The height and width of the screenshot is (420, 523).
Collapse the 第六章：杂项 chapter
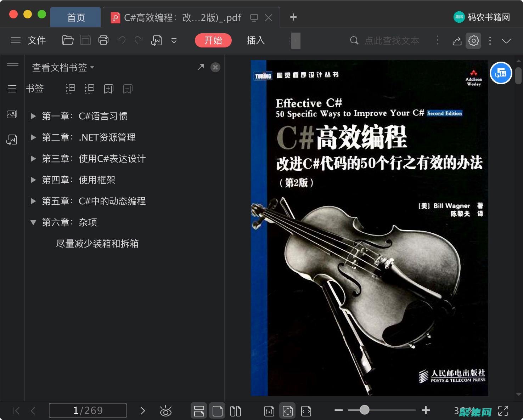tap(33, 222)
